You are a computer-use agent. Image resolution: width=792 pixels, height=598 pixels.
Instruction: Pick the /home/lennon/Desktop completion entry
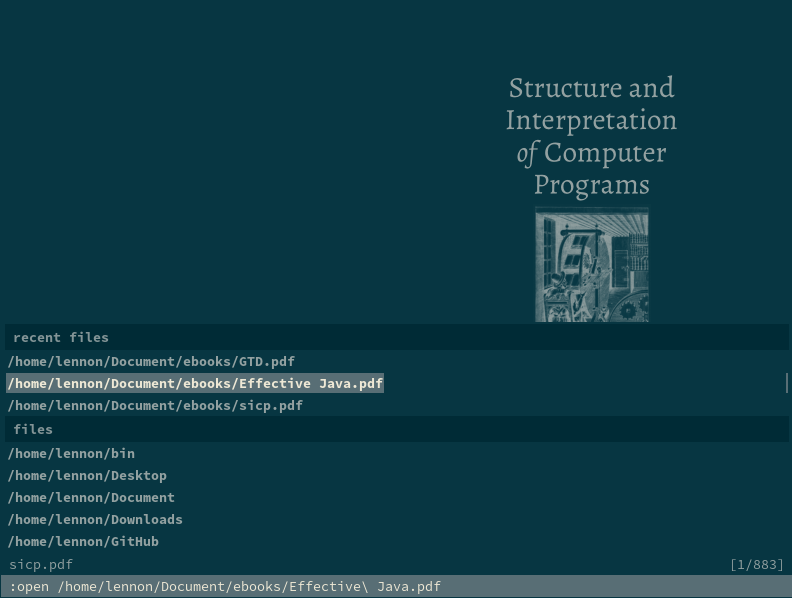[x=87, y=476]
